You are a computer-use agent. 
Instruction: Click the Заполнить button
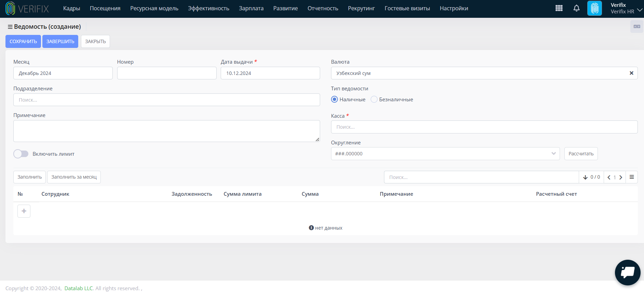(29, 177)
